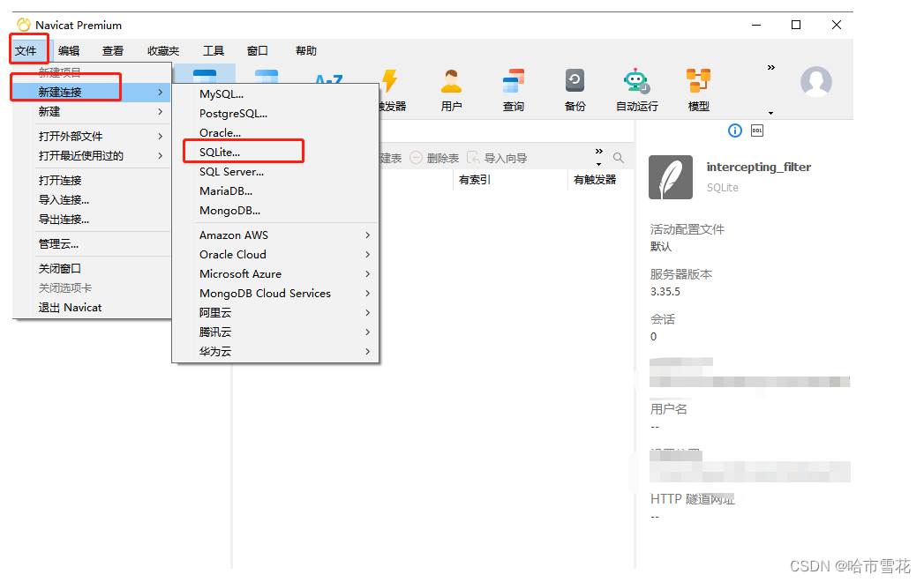The height and width of the screenshot is (582, 924).
Task: Click the server version value 3.35.5
Action: coord(665,292)
